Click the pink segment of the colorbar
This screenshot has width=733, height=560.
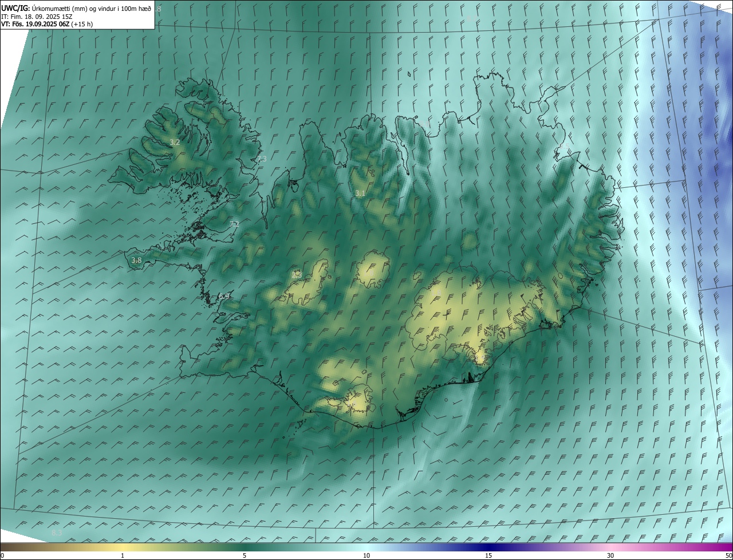point(610,547)
